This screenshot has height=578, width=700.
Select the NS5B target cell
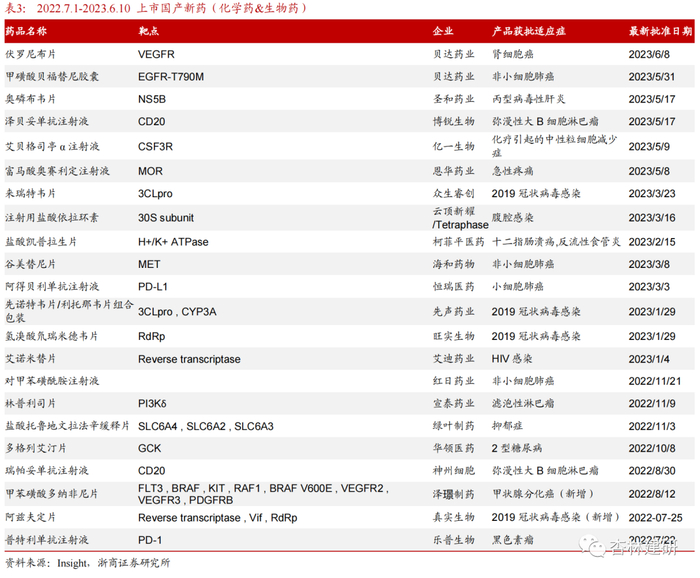point(152,99)
